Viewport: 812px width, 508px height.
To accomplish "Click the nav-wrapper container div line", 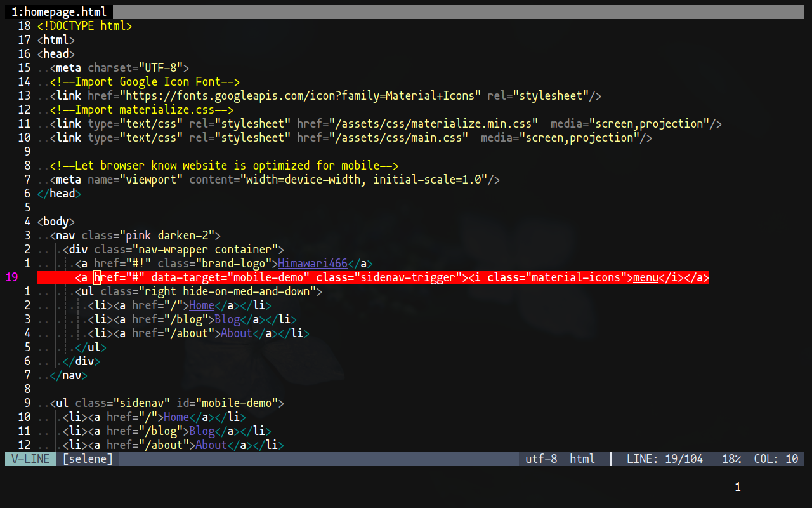I will 173,250.
